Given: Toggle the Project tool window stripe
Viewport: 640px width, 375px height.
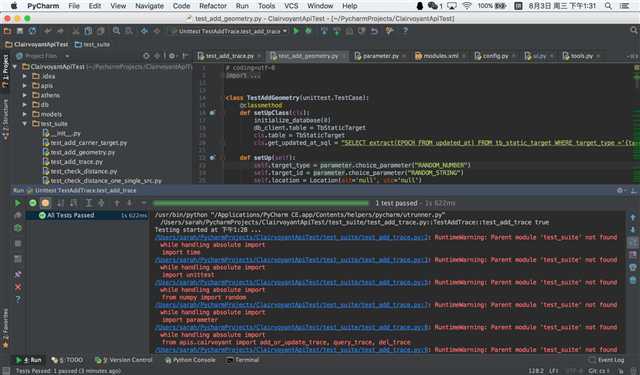Looking at the screenshot, I should [5, 71].
